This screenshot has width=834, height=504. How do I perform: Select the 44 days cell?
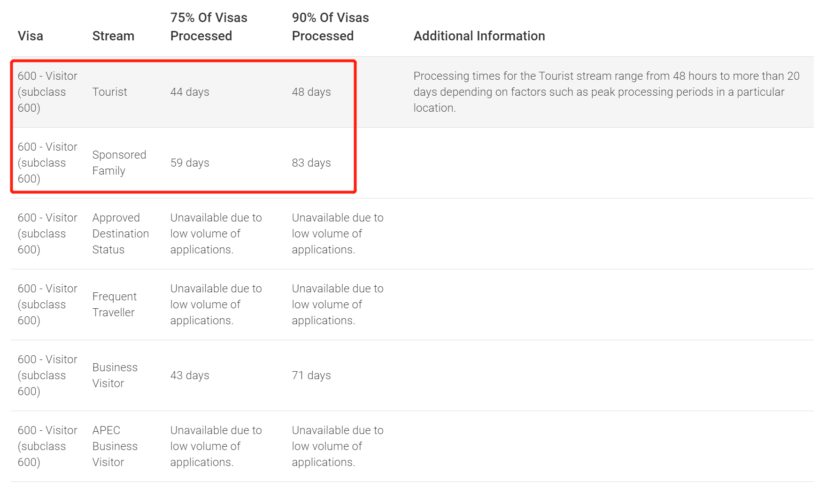190,92
